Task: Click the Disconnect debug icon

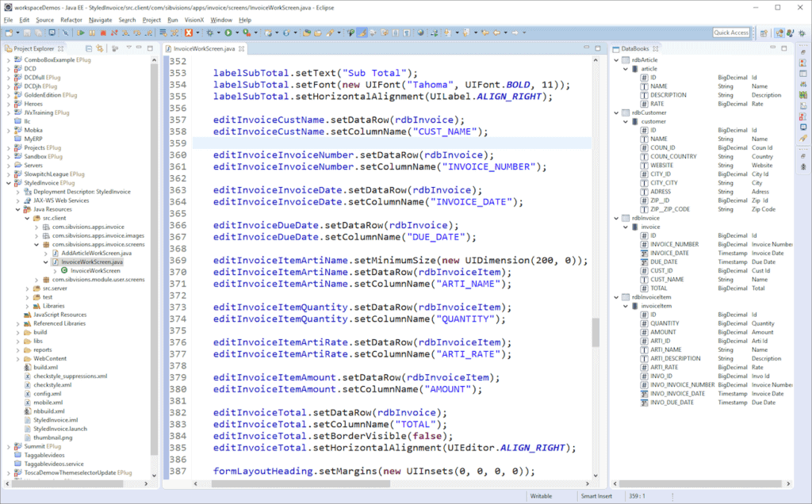Action: 114,32
